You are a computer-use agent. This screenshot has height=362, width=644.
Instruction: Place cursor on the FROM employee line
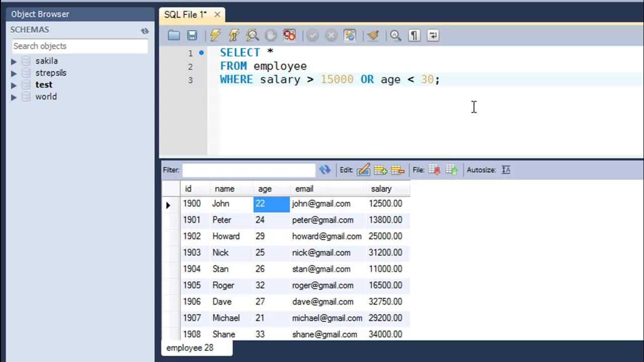(x=263, y=66)
